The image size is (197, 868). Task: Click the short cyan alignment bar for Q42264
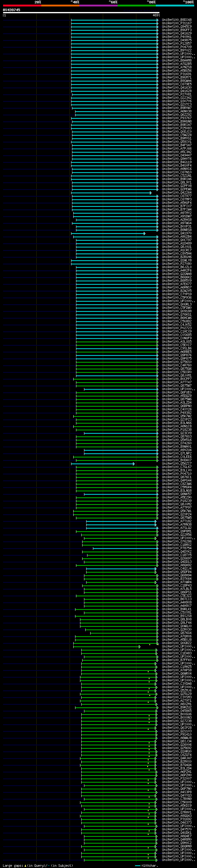(x=111, y=193)
